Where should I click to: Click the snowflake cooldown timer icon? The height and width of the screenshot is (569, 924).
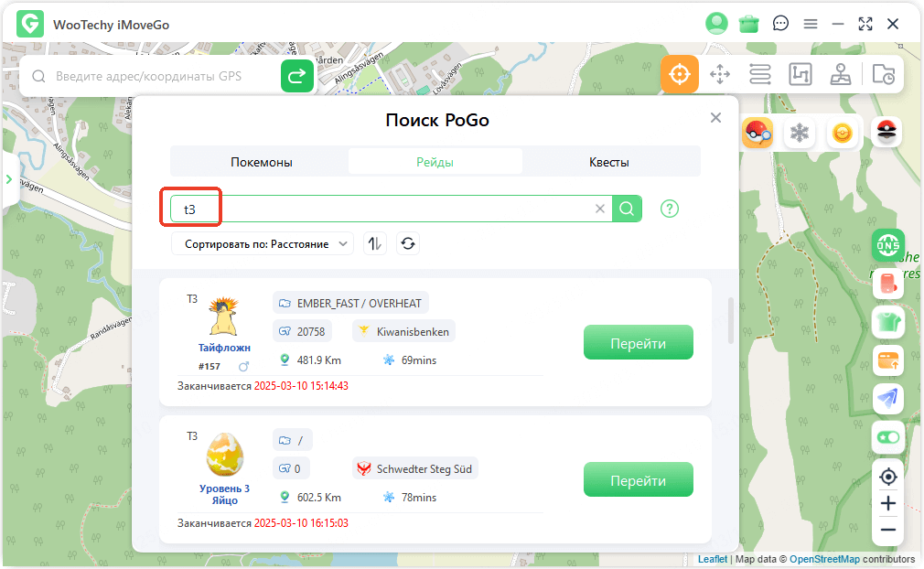(798, 132)
